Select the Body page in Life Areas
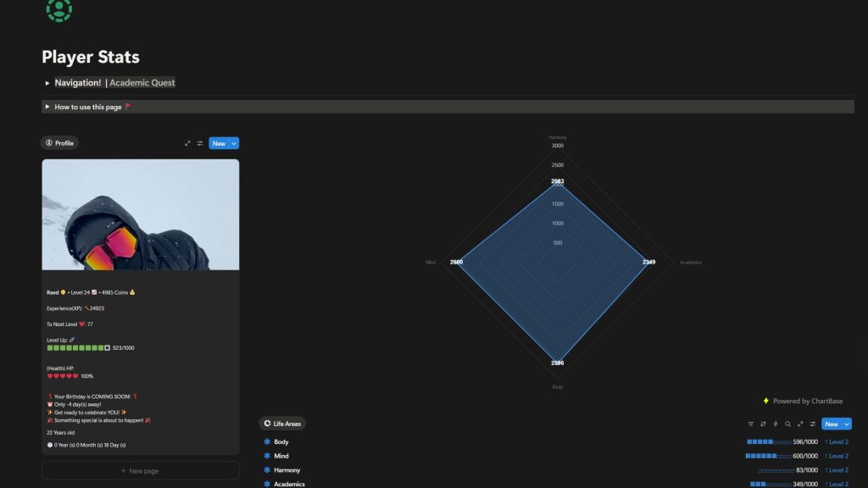The width and height of the screenshot is (868, 488). (x=281, y=441)
